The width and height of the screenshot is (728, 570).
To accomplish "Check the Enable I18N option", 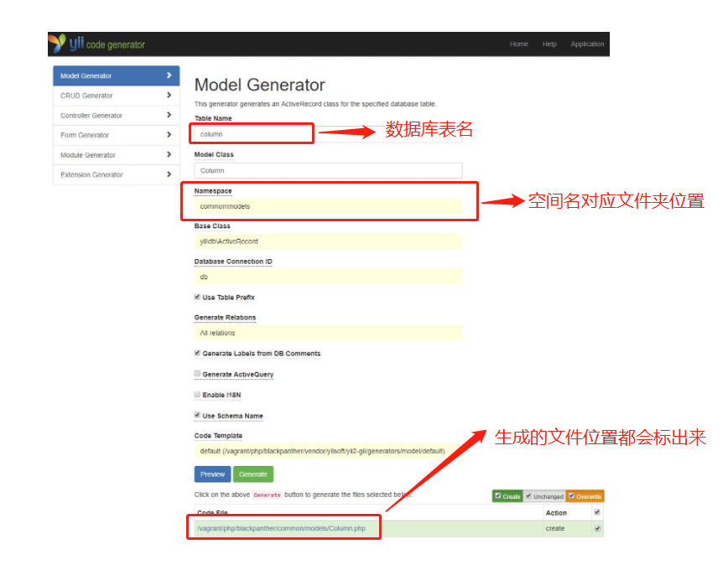I will pos(197,395).
